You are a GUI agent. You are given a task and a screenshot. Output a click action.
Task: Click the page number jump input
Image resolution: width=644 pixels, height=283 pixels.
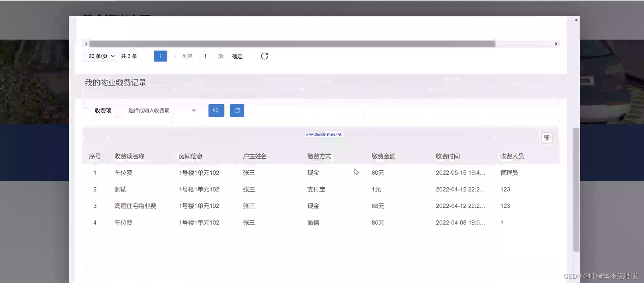(205, 56)
